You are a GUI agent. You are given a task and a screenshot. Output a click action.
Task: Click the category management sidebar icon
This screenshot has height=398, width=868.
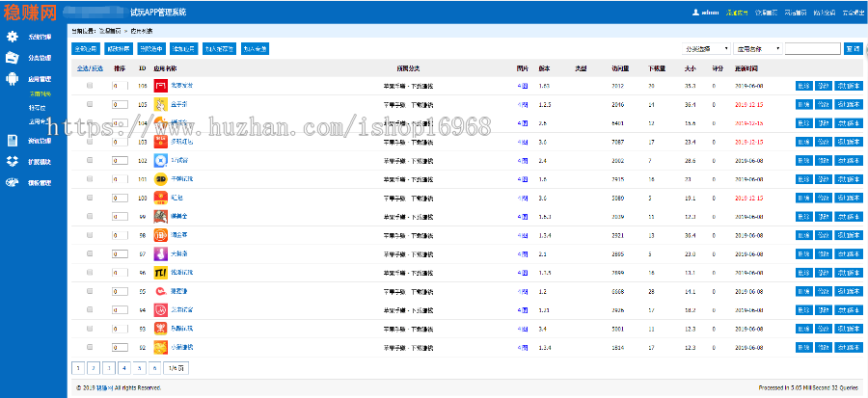click(13, 58)
